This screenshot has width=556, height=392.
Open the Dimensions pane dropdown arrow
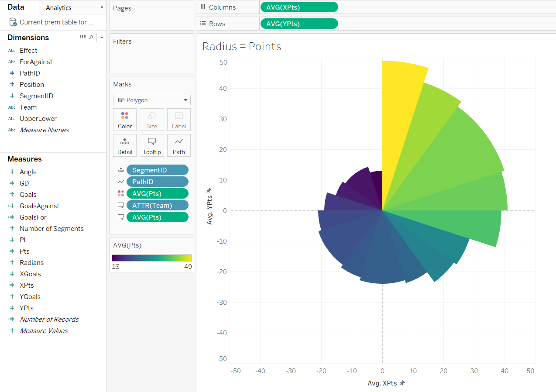point(102,38)
